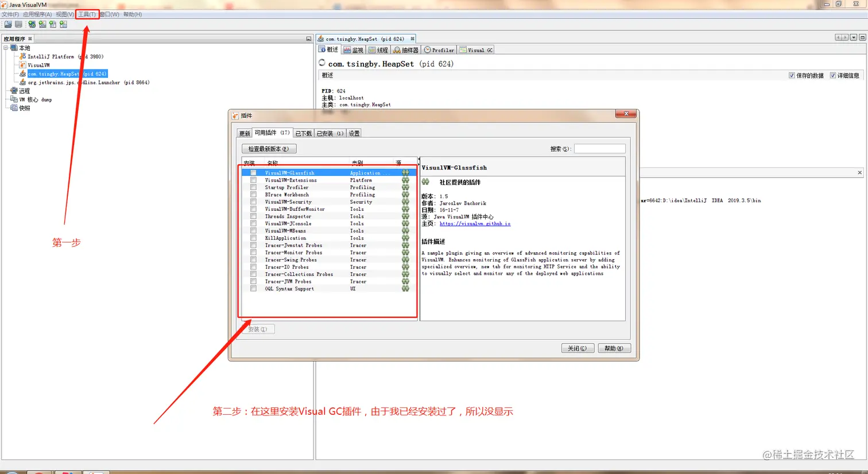This screenshot has height=474, width=868.
Task: Click the VM 核心 dump node icon
Action: click(14, 99)
